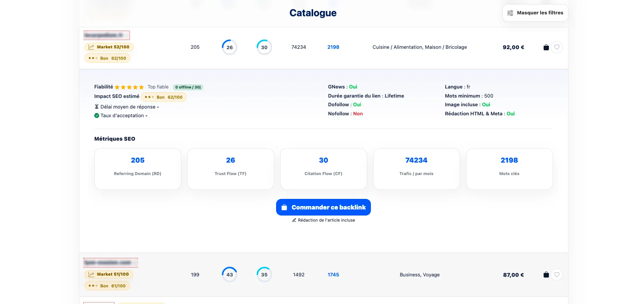Click the Citation Flow 30 gauge in first row
The image size is (644, 304).
pyautogui.click(x=264, y=47)
